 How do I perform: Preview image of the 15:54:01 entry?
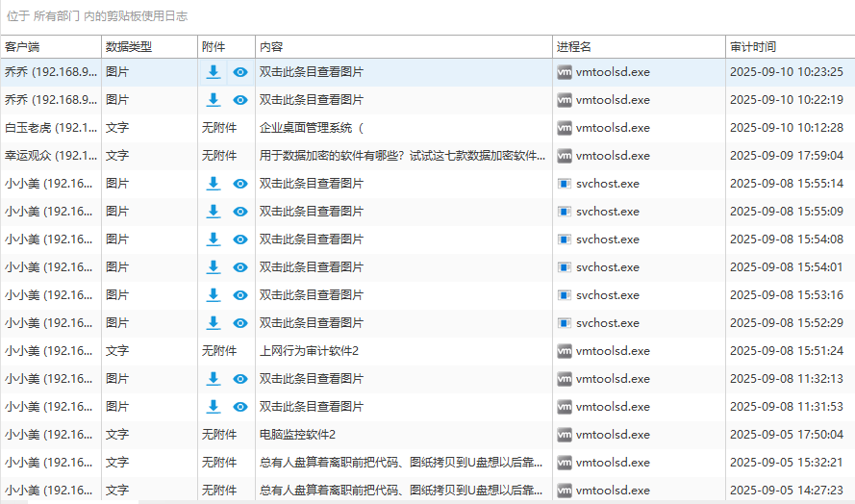(240, 267)
